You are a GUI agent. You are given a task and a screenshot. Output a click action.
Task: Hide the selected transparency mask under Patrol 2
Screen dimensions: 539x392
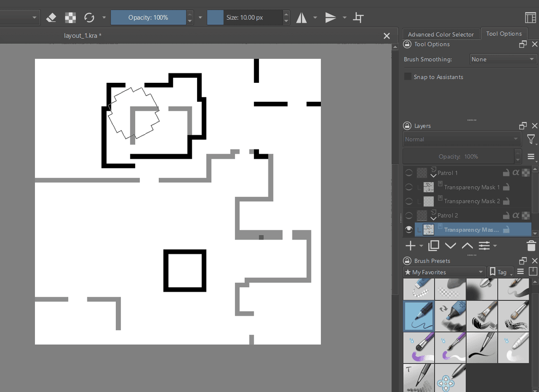[x=409, y=229]
